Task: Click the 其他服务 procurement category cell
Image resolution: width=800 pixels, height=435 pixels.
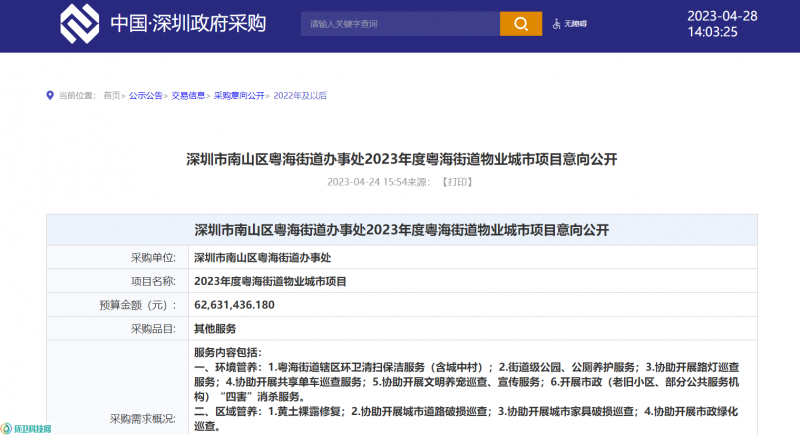Action: pos(215,328)
